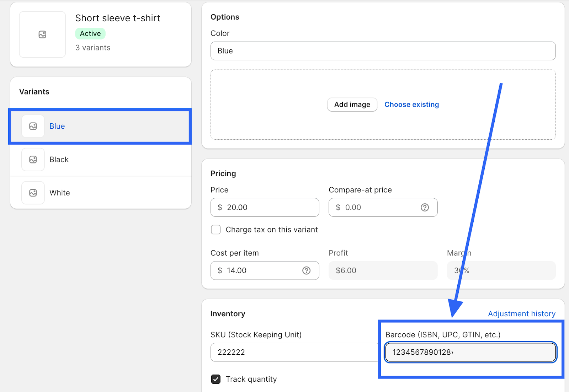
Task: Click the Add image button
Action: [x=352, y=104]
